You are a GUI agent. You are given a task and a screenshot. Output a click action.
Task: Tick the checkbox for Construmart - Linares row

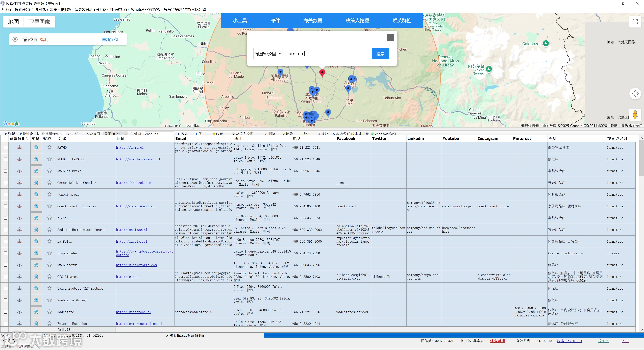6,206
